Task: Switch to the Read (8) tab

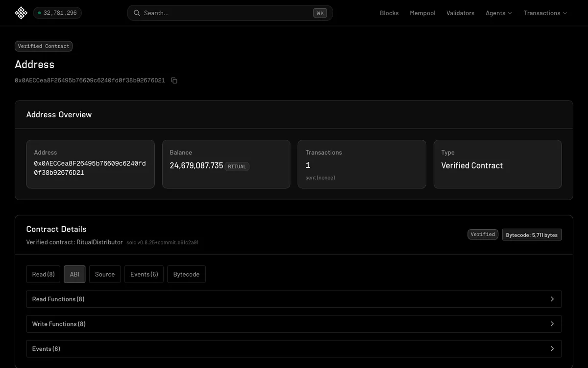Action: tap(44, 274)
